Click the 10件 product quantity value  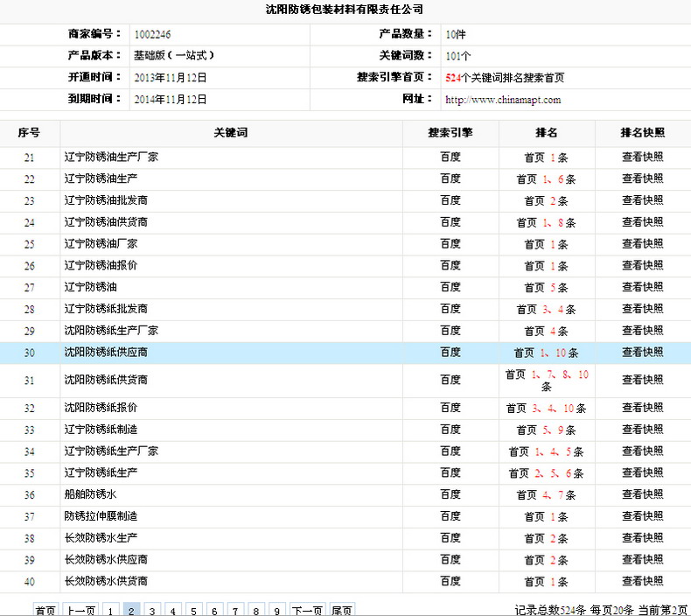pos(455,34)
